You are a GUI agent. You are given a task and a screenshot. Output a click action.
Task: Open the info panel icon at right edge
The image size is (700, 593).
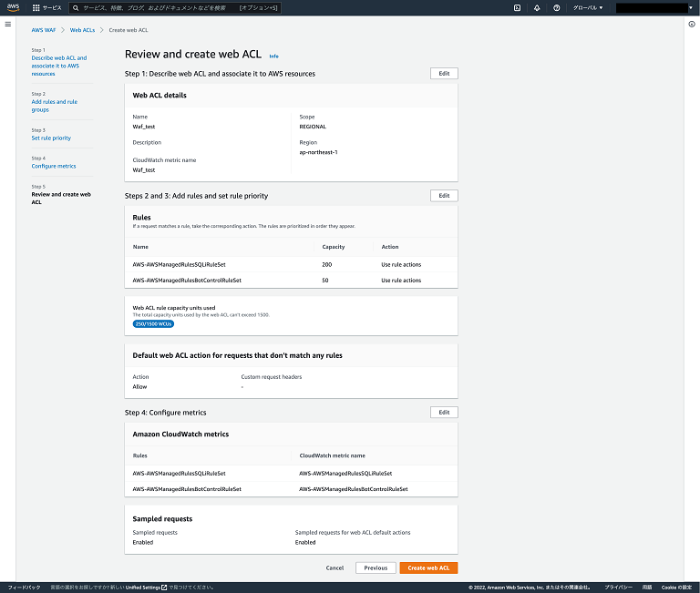692,24
